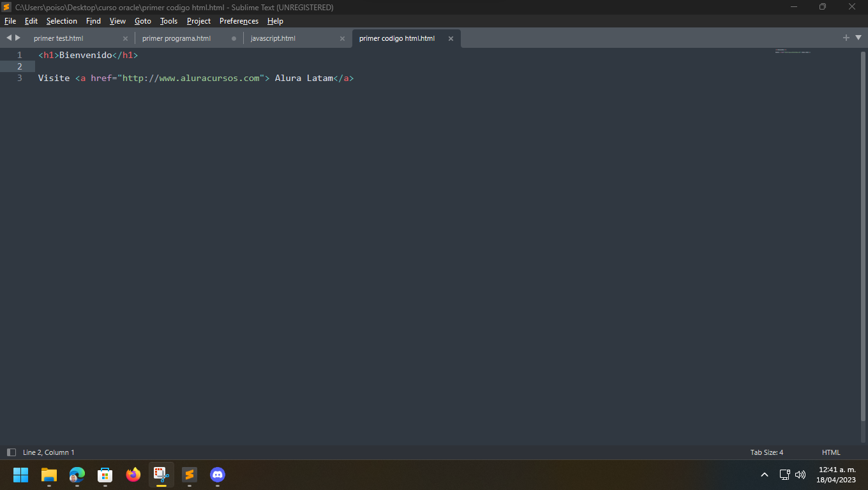Image resolution: width=868 pixels, height=490 pixels.
Task: Click the minimap preview
Action: tap(793, 51)
